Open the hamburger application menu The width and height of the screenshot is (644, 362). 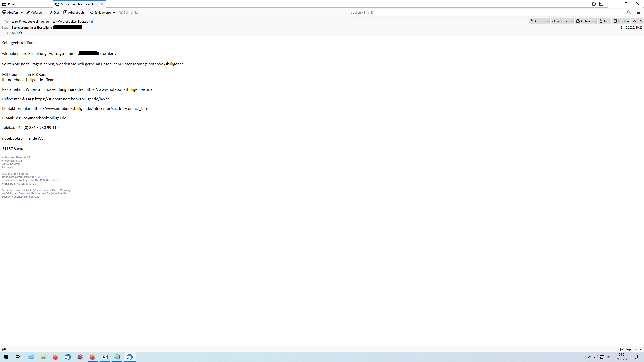[638, 12]
